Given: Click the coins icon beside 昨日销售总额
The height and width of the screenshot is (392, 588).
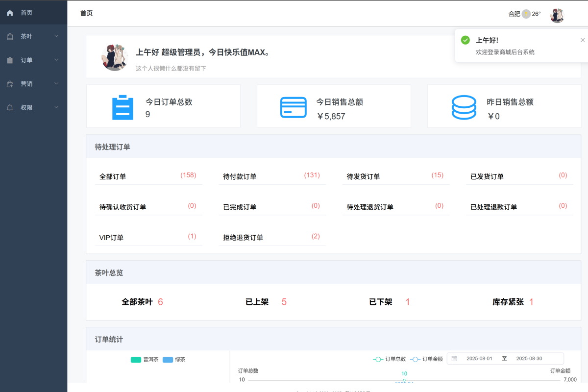Looking at the screenshot, I should click(x=464, y=106).
